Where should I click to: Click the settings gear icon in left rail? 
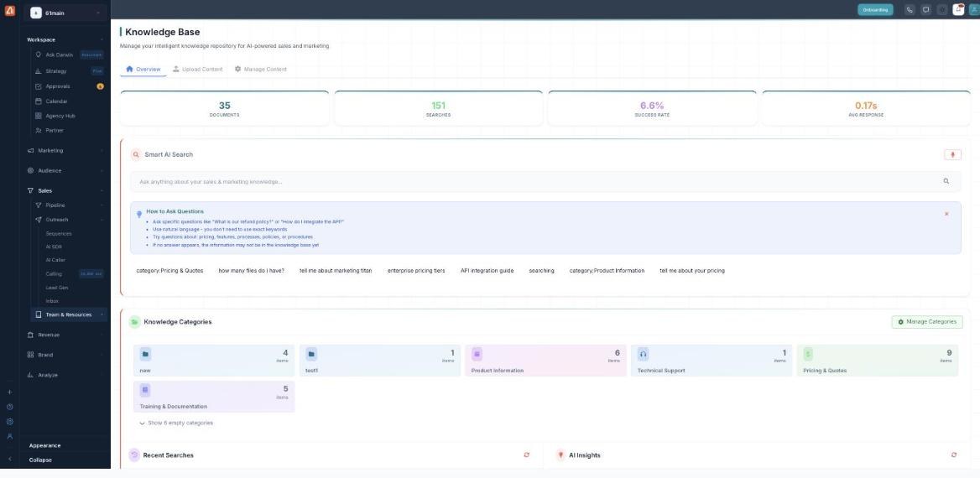coord(9,422)
